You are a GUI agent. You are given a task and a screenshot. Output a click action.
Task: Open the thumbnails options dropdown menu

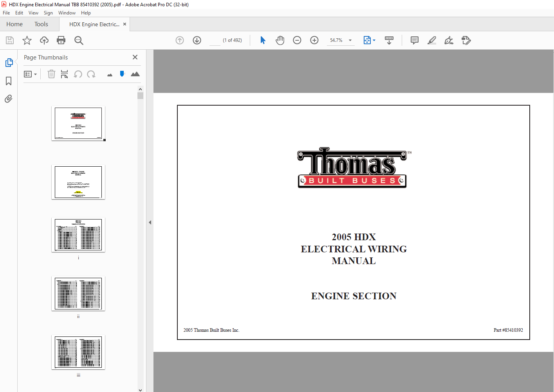pos(31,74)
